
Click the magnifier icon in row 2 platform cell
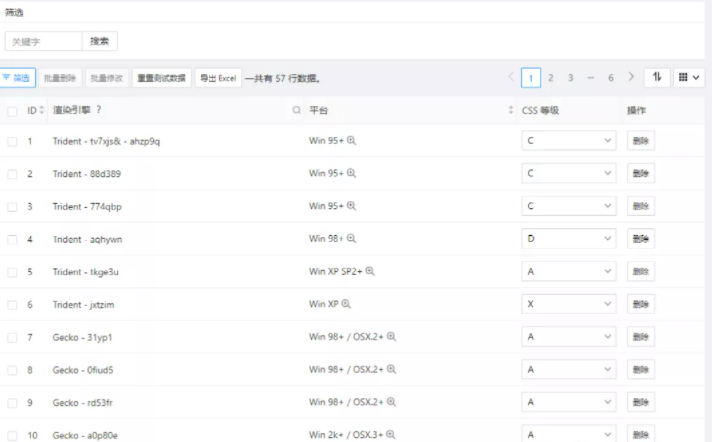click(351, 173)
